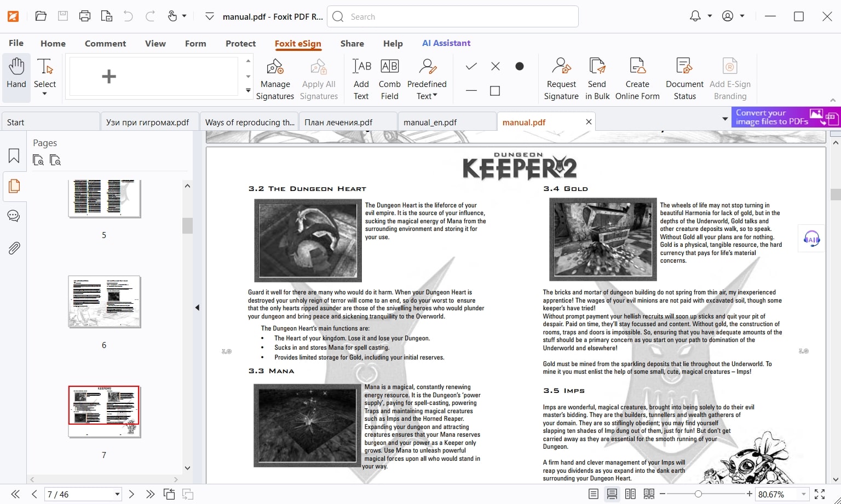This screenshot has height=504, width=841.
Task: Switch to the Home ribbon tab
Action: 53,43
